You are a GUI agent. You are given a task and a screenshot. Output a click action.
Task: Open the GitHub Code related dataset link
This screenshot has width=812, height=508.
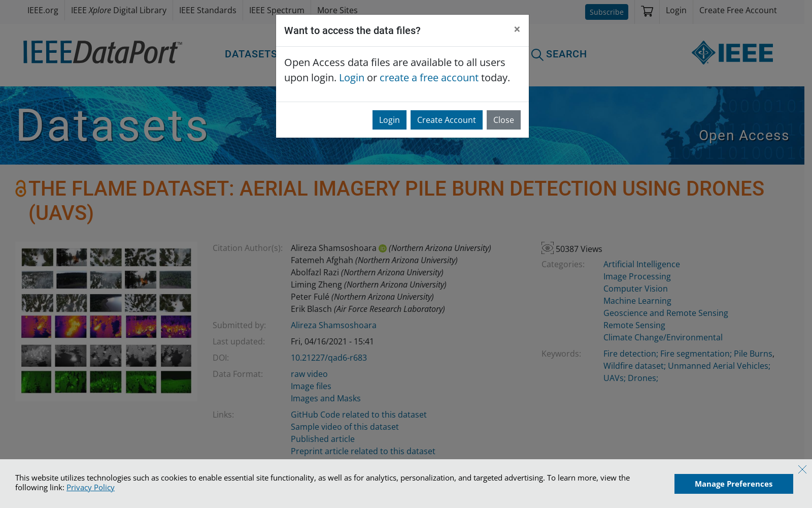pos(358,415)
